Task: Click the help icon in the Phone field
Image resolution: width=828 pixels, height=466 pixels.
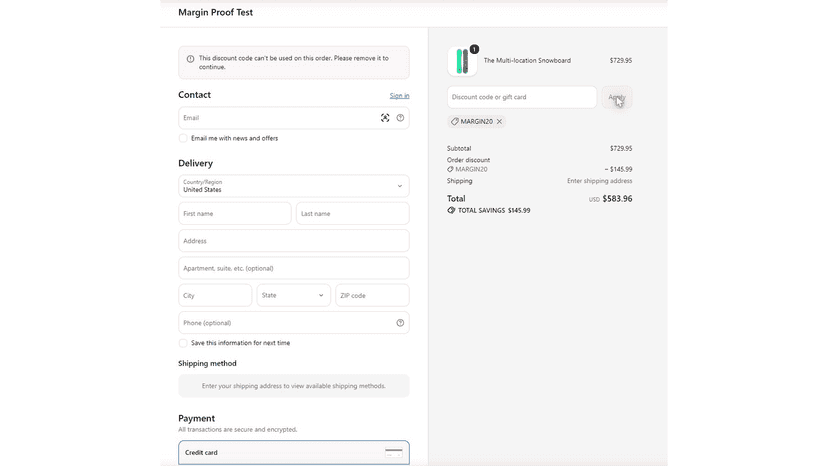Action: (x=400, y=323)
